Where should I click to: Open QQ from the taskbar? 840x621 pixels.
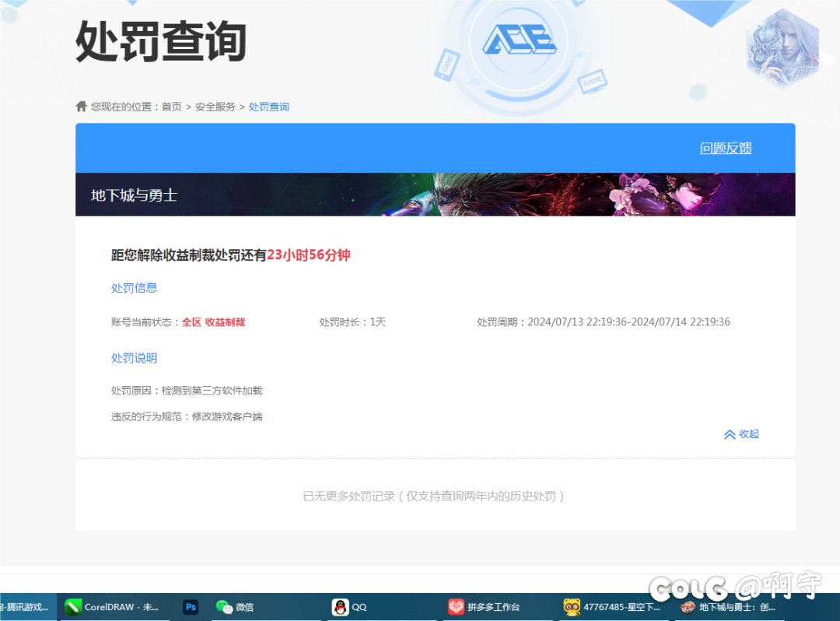click(350, 606)
